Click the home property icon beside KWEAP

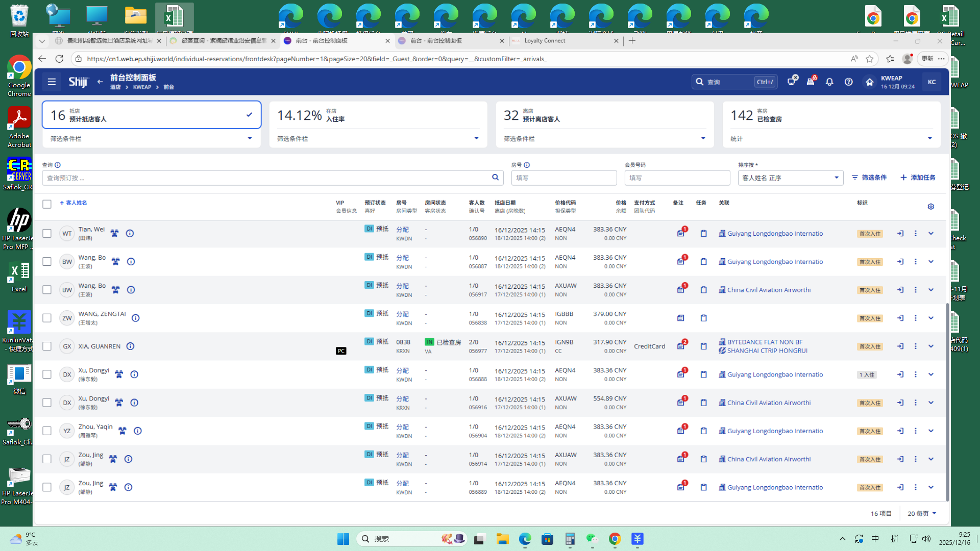coord(869,82)
